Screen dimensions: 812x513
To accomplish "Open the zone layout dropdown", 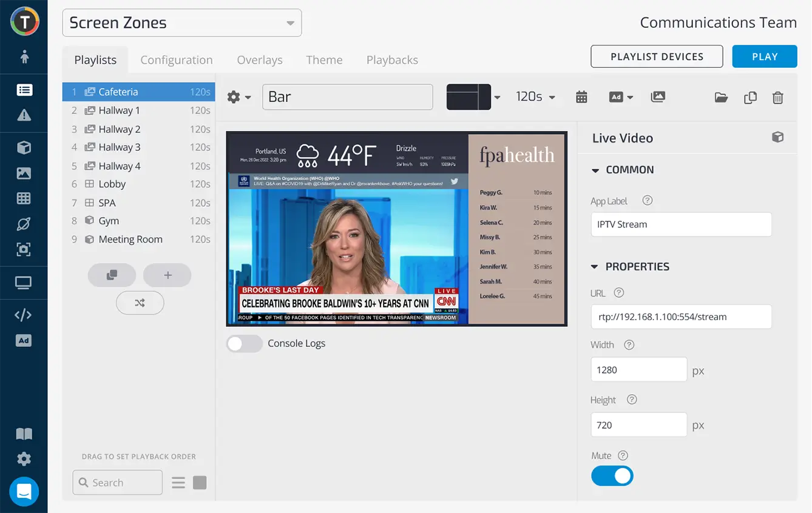I will click(474, 97).
